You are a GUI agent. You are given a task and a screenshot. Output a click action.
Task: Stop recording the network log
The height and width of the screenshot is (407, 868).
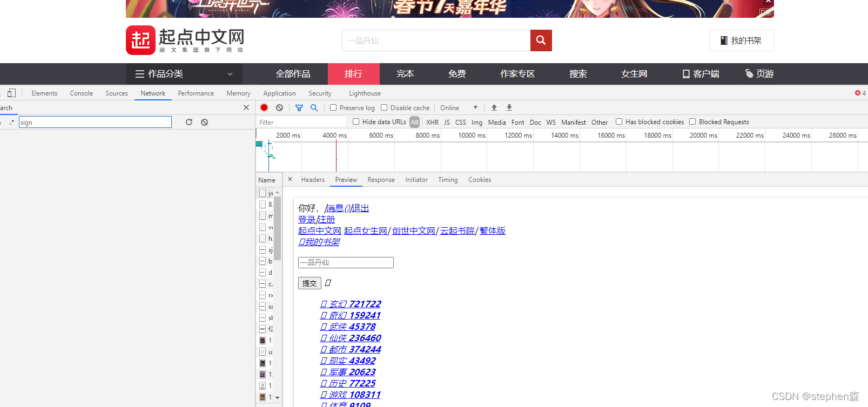click(264, 107)
